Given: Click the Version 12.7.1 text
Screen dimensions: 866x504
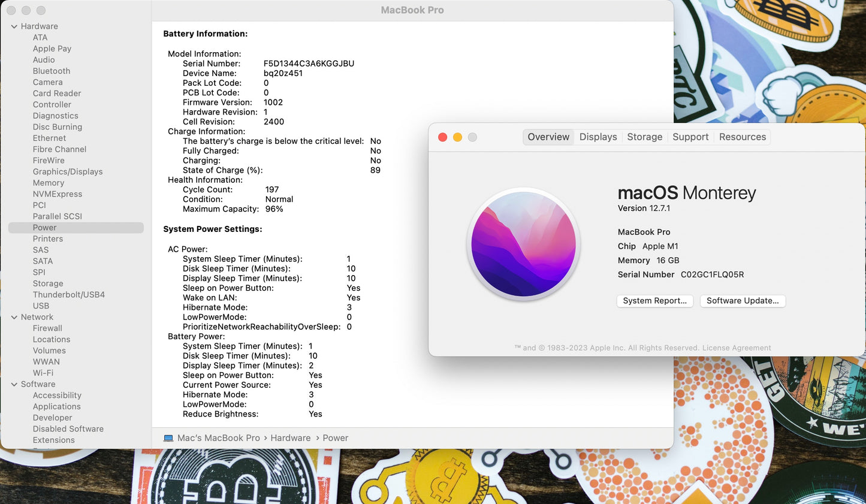Looking at the screenshot, I should pos(644,209).
